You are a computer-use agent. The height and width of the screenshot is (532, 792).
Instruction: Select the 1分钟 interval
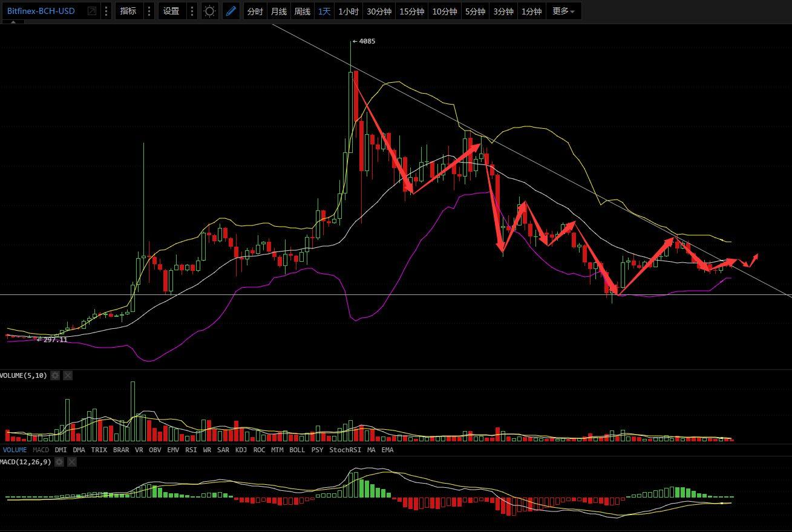532,11
